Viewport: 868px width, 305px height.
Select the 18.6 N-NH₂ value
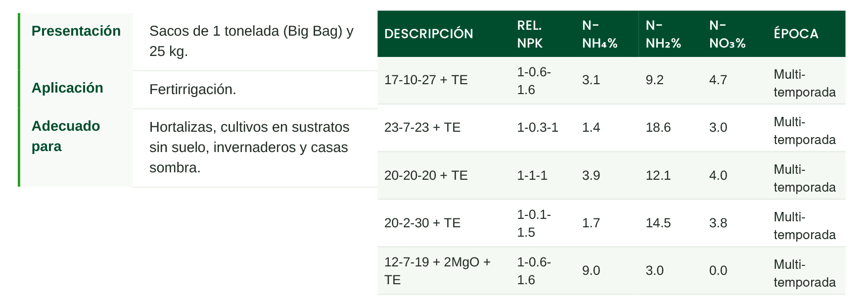658,128
